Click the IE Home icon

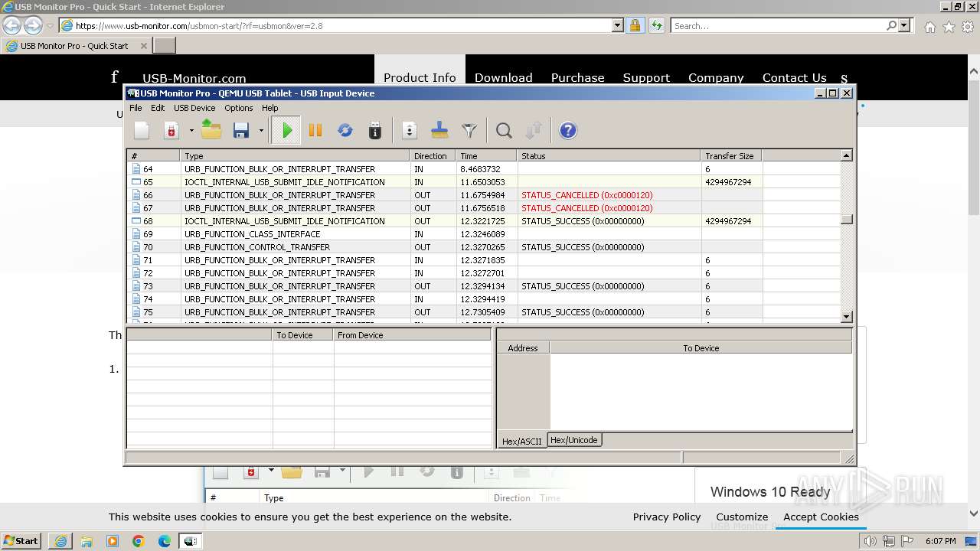929,27
